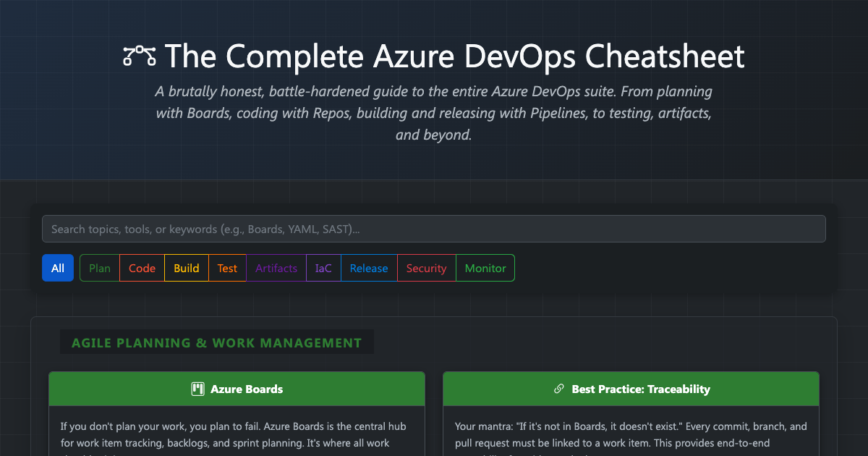Click the subtitle paragraph starting with A brutally honest
Screen dimensions: 868x456
pos(434,113)
